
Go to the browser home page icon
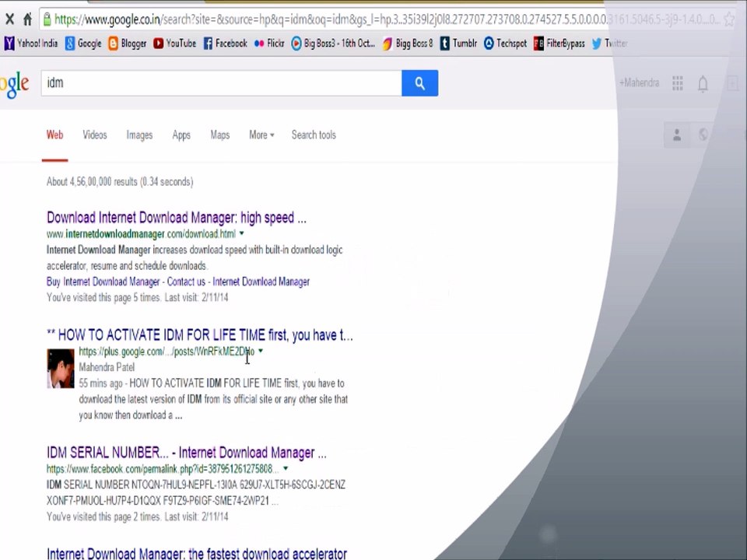[28, 19]
